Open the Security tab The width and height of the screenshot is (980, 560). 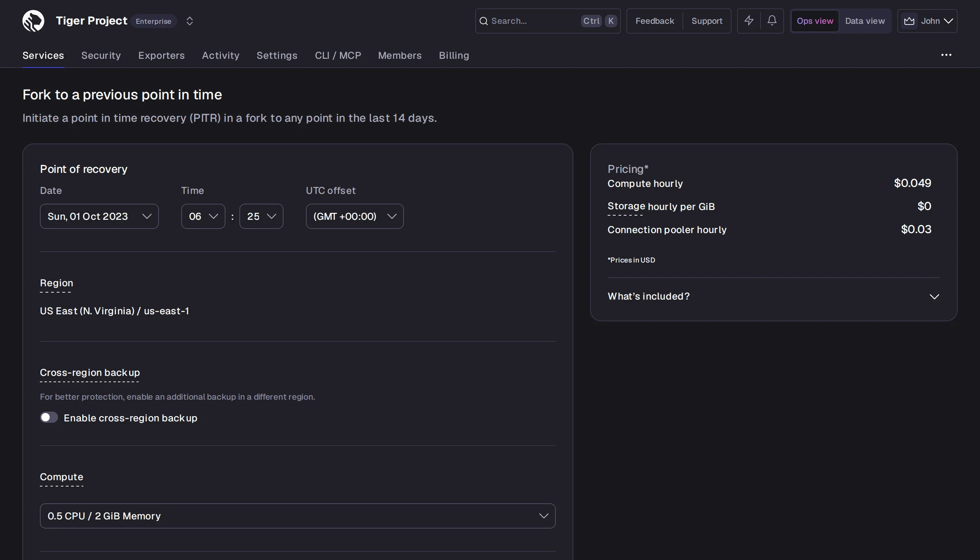tap(101, 55)
